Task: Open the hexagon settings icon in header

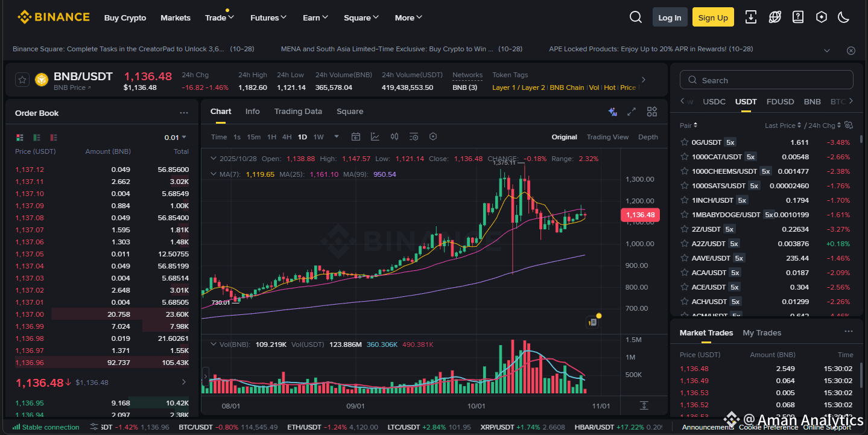Action: click(821, 17)
